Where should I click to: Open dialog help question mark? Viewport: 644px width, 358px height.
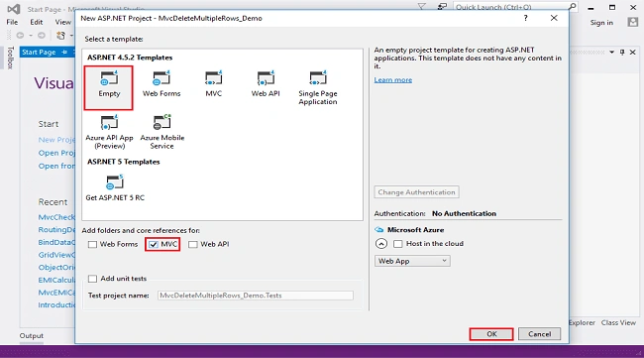point(526,18)
